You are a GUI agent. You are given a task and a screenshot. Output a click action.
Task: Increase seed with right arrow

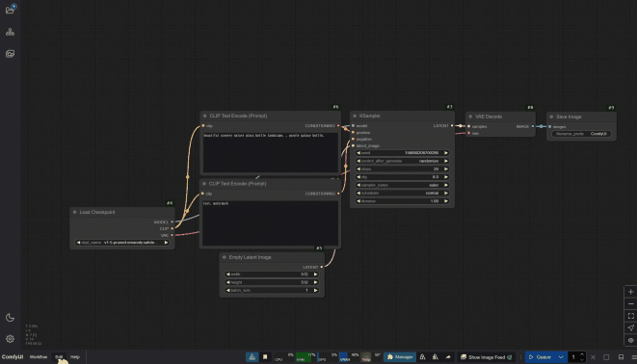(x=445, y=153)
